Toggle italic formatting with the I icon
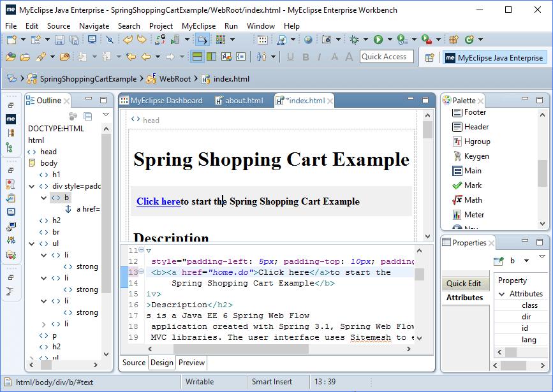The width and height of the screenshot is (553, 392). (319, 57)
